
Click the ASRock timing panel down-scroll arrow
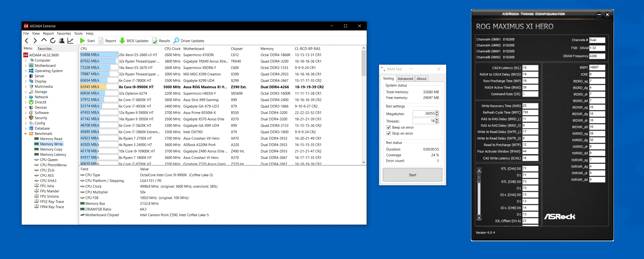(x=479, y=218)
